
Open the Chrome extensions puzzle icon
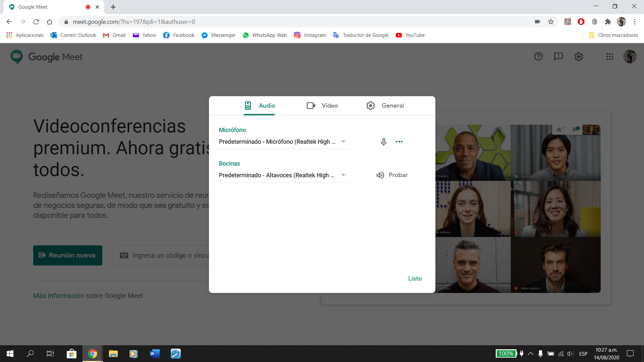point(608,22)
